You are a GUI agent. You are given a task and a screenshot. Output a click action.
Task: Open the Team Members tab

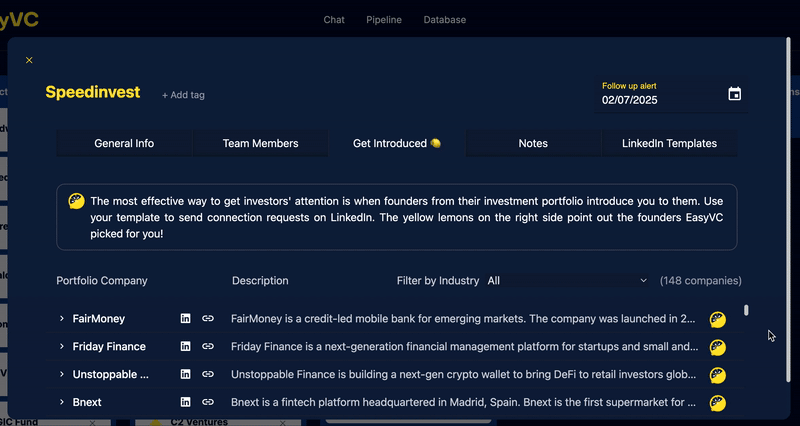pyautogui.click(x=260, y=143)
